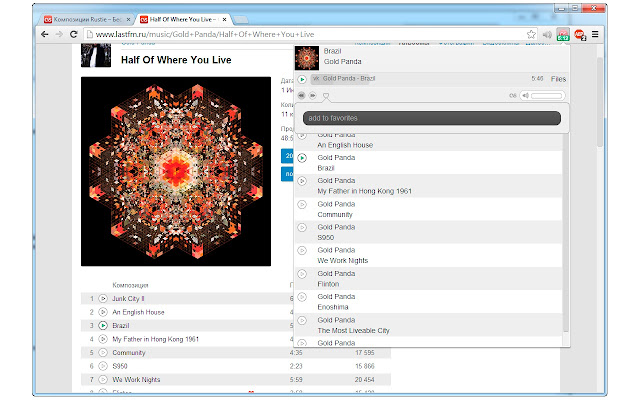Select 'We Work Nights' popup row text
The width and height of the screenshot is (640, 400).
pos(343,260)
